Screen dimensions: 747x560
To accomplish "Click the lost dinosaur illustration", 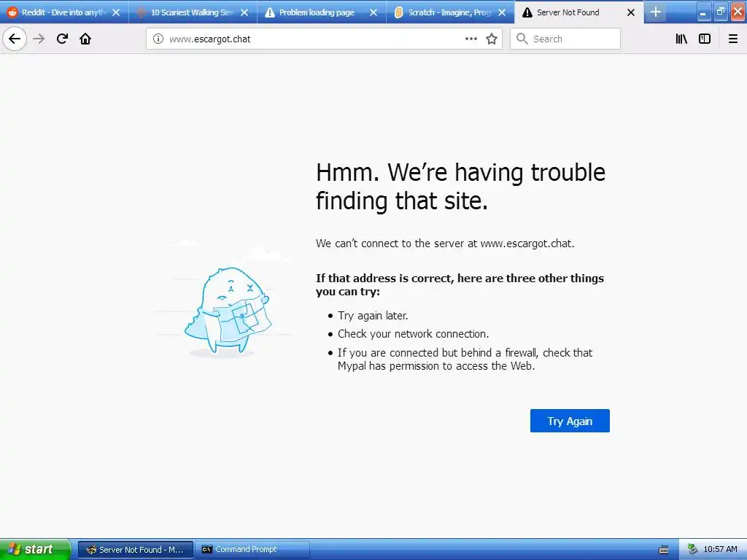I will 227,311.
